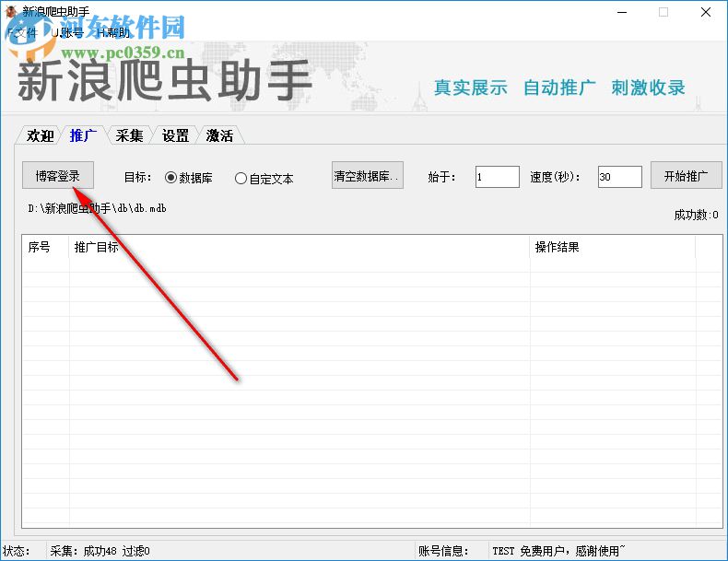728x561 pixels.
Task: Open the 帮助 menu
Action: pos(114,32)
